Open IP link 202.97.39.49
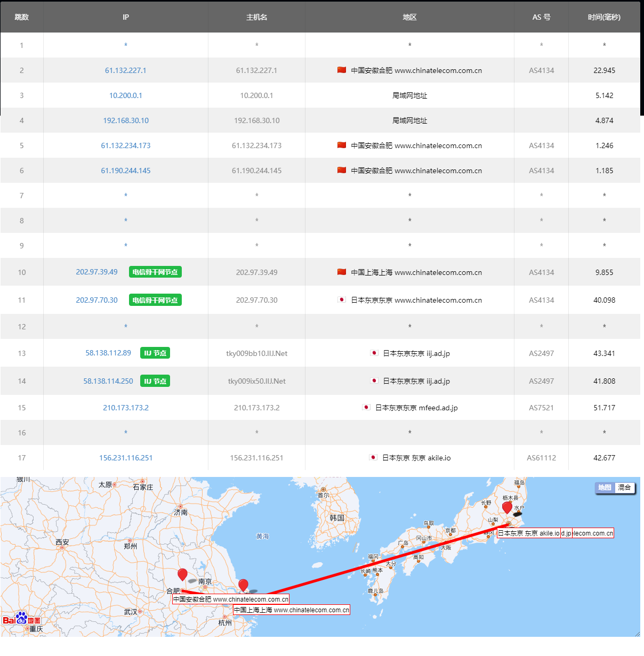Viewport: 644px width, 656px height. coord(96,272)
